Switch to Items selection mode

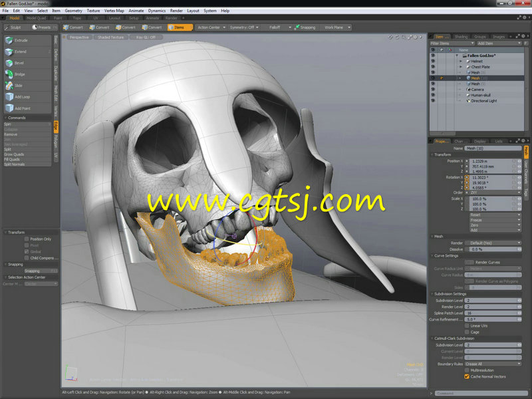click(x=180, y=27)
